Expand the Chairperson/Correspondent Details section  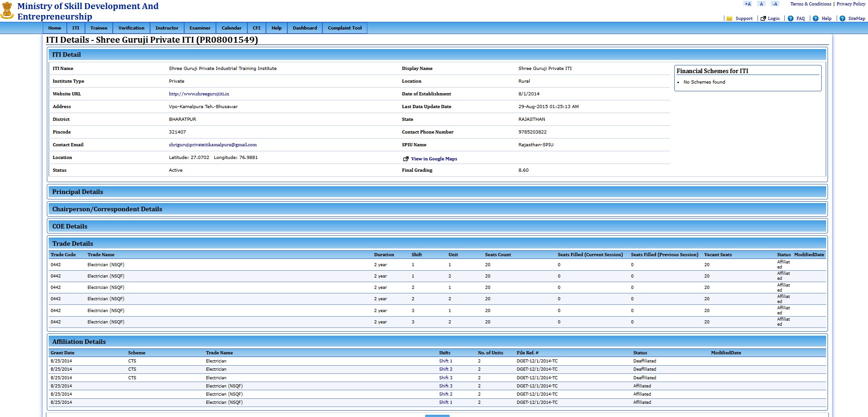pyautogui.click(x=107, y=209)
